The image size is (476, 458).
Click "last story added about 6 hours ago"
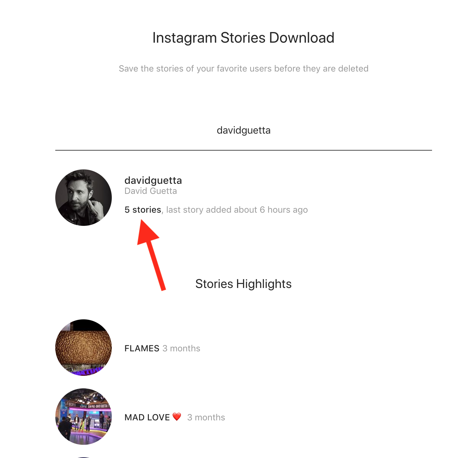coord(237,210)
